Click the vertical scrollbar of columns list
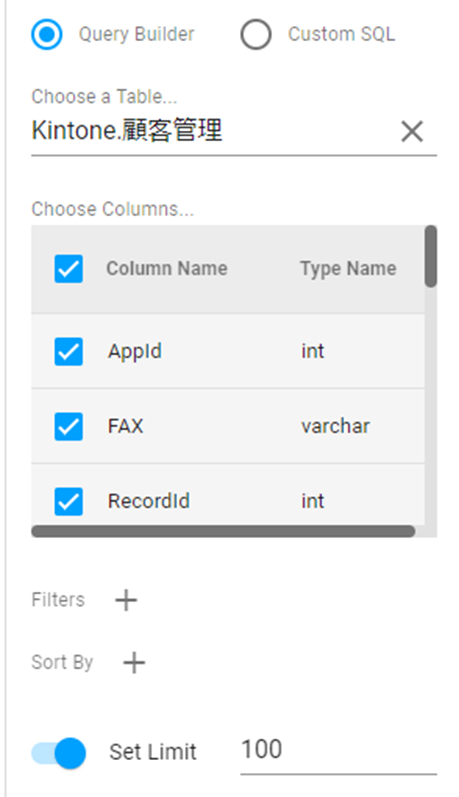Image resolution: width=459 pixels, height=797 pixels. [431, 256]
